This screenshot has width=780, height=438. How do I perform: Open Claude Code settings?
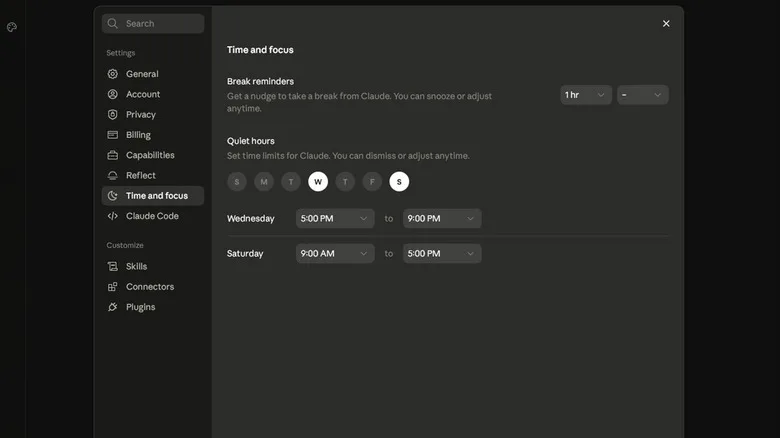[x=153, y=216]
